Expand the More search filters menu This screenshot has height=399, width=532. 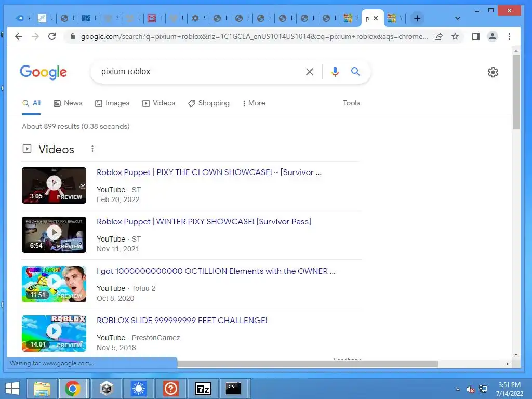click(x=254, y=103)
